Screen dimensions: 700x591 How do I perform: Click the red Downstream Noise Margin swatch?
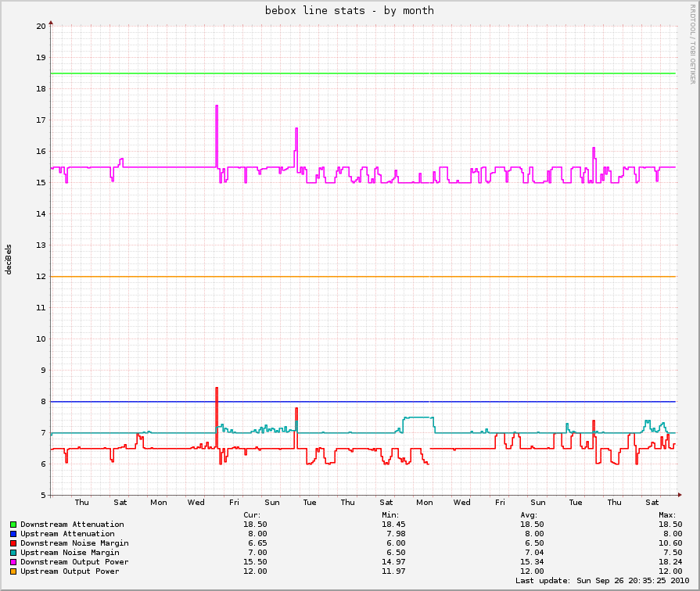tap(13, 543)
